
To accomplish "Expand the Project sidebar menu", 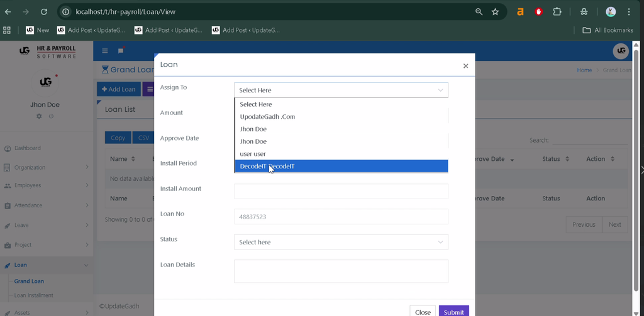I will [x=47, y=245].
